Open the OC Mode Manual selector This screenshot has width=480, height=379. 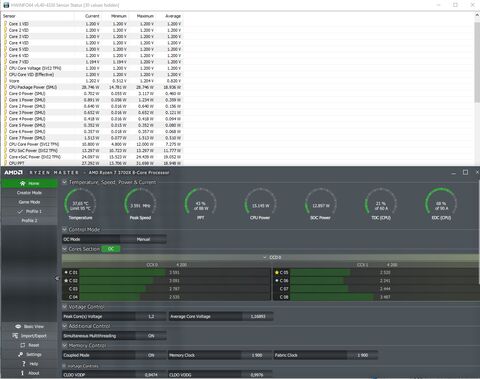point(143,239)
